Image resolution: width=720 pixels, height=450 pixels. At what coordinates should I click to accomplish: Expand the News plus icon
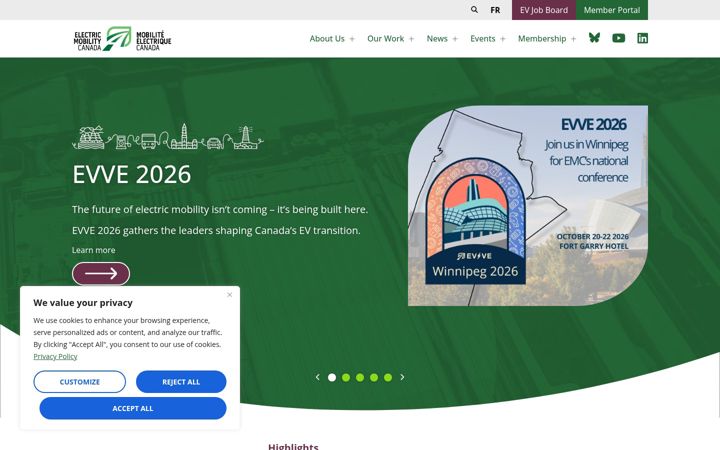point(455,39)
